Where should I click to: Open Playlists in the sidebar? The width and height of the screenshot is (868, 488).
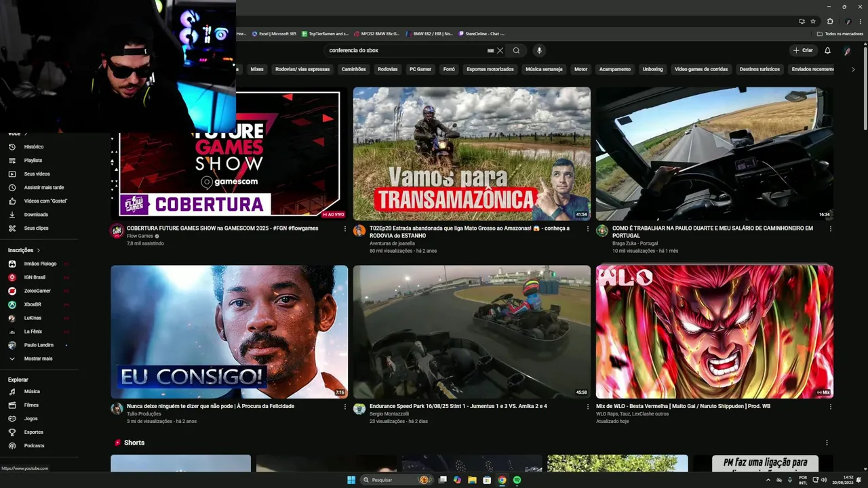(x=33, y=160)
